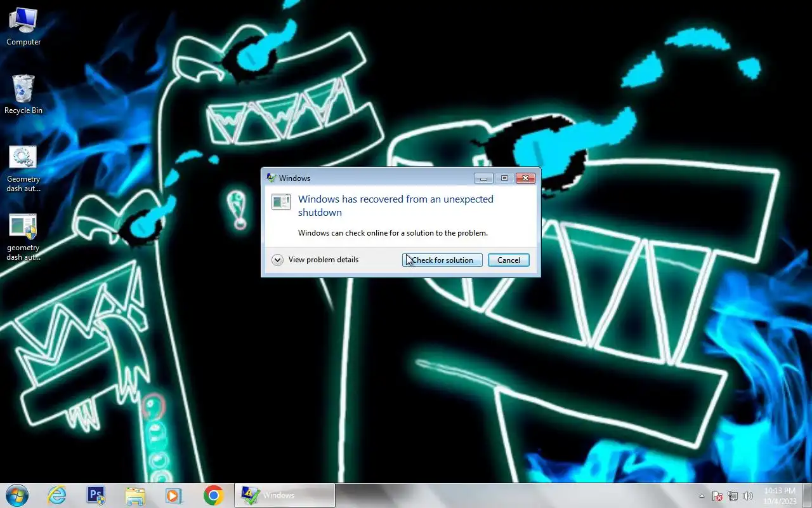Click "Windows can check online for a solution" text
This screenshot has height=508, width=812.
tap(393, 233)
